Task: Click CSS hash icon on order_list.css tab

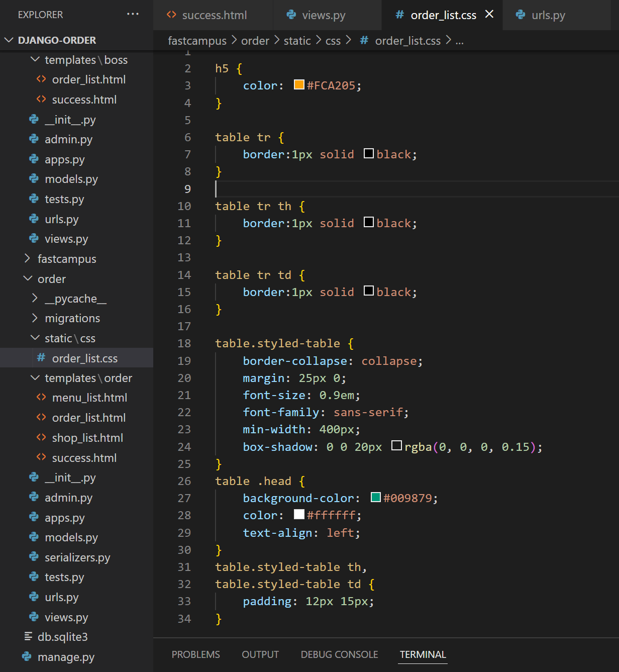Action: coord(399,15)
